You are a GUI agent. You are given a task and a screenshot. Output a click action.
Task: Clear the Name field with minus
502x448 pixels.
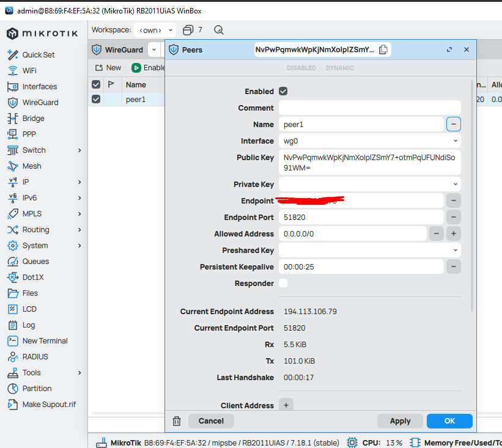454,124
